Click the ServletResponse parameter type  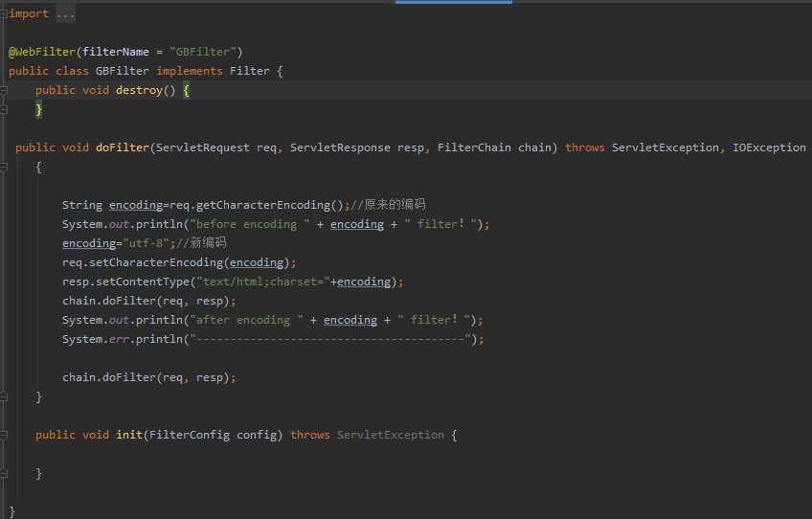click(x=340, y=147)
